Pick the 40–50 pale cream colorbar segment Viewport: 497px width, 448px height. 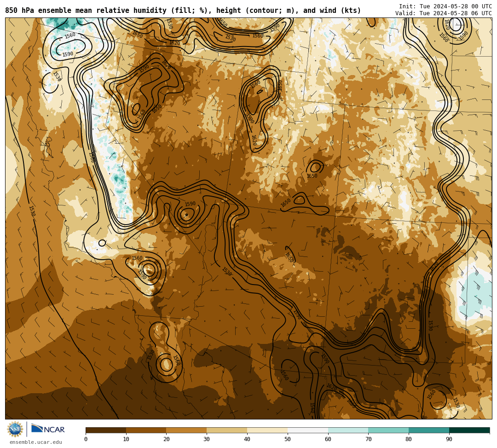click(267, 430)
